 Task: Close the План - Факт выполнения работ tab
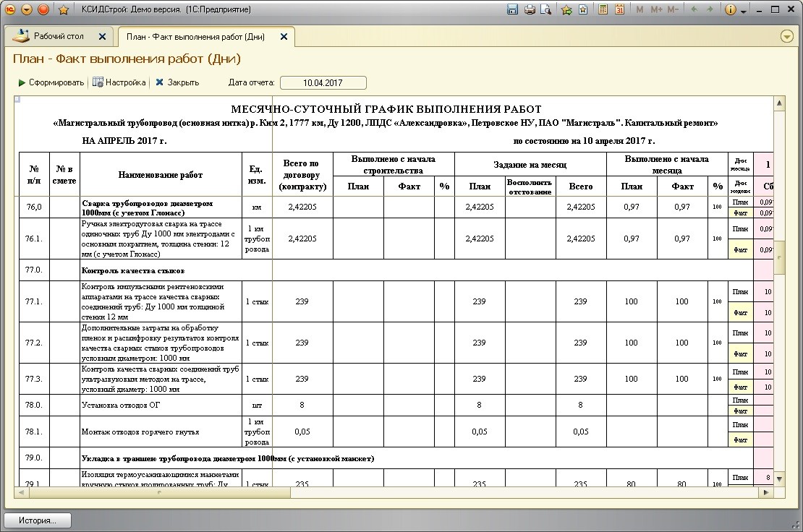[x=284, y=37]
